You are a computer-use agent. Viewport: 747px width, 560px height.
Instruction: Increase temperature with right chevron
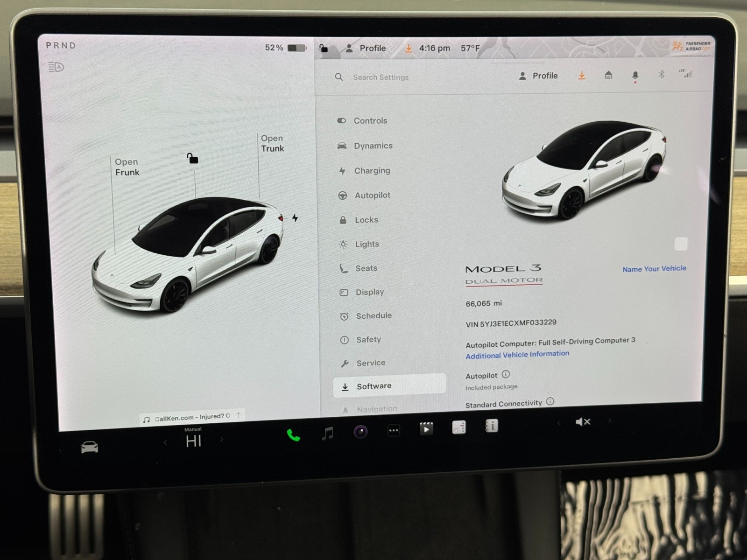[222, 440]
